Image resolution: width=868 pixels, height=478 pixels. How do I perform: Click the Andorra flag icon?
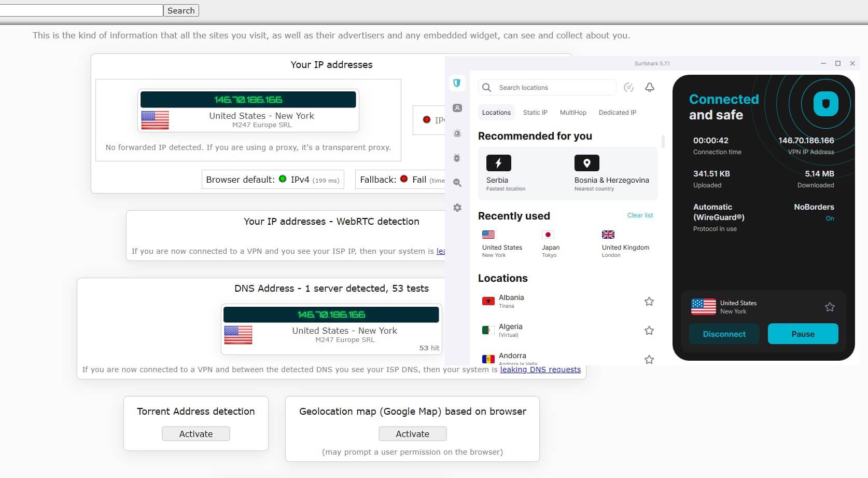coord(488,359)
